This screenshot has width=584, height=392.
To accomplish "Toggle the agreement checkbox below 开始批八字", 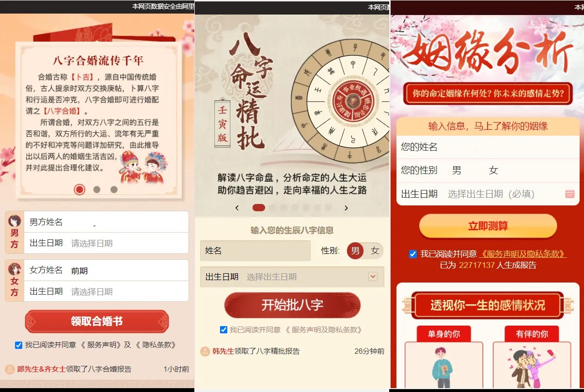I will [223, 329].
